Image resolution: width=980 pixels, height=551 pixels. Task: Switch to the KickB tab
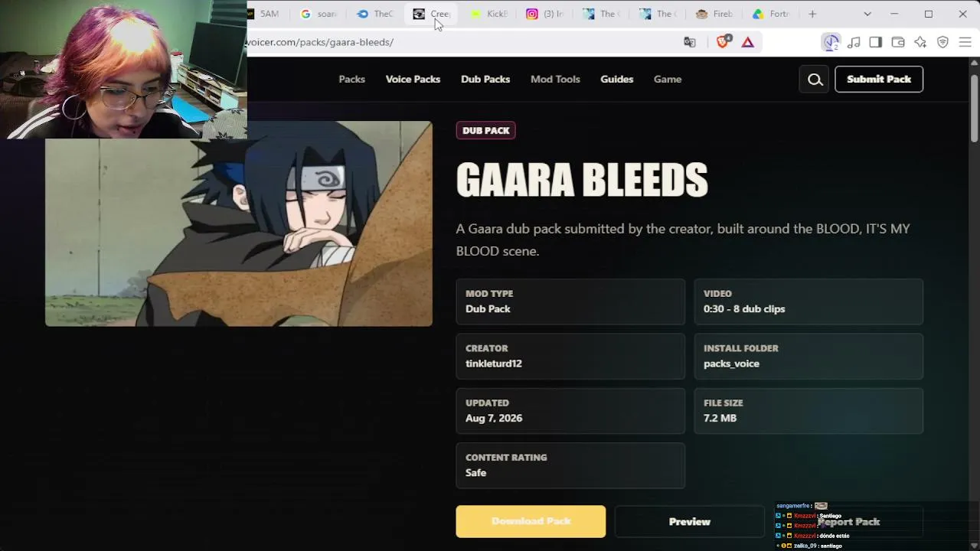488,14
